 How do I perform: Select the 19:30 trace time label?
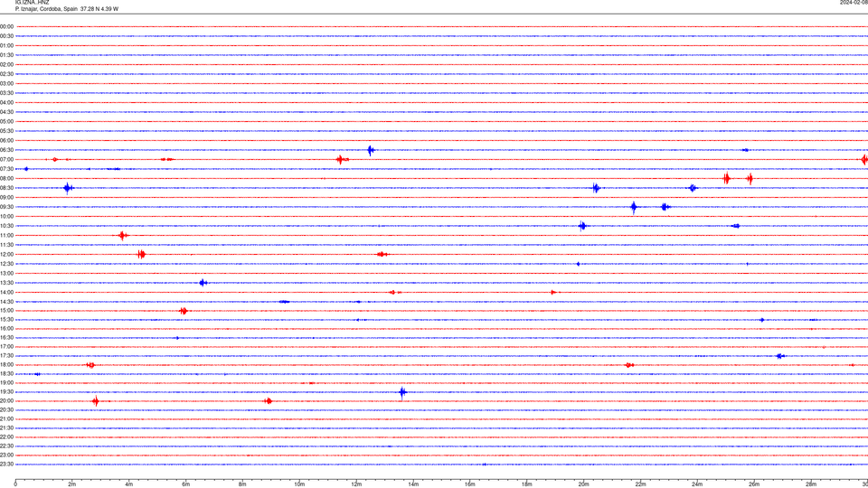click(6, 391)
